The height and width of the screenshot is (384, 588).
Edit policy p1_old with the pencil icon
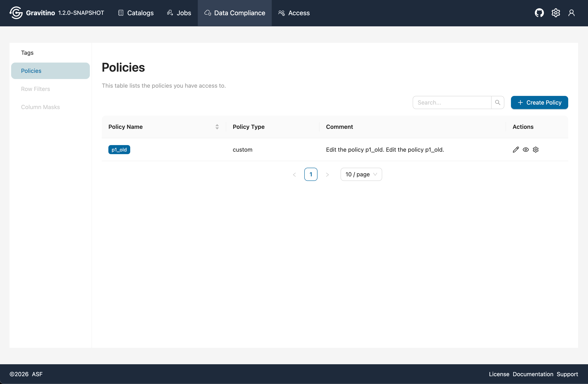(x=516, y=150)
